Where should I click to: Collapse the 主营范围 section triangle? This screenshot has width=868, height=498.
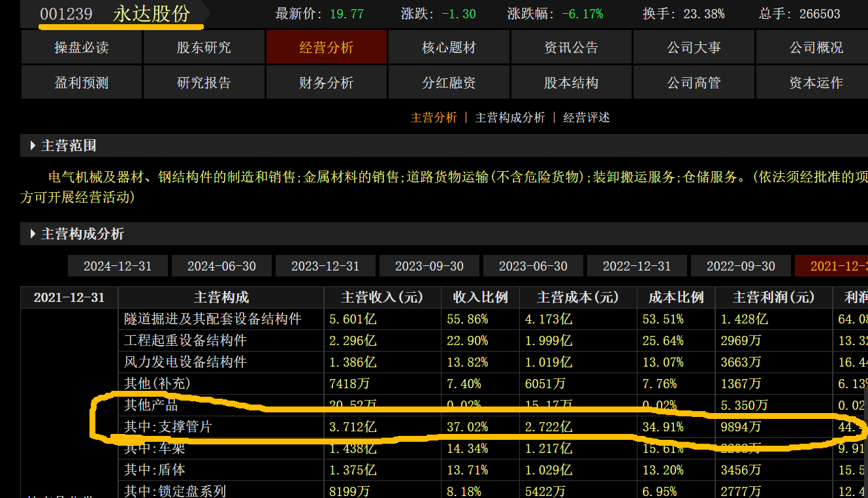[x=33, y=146]
